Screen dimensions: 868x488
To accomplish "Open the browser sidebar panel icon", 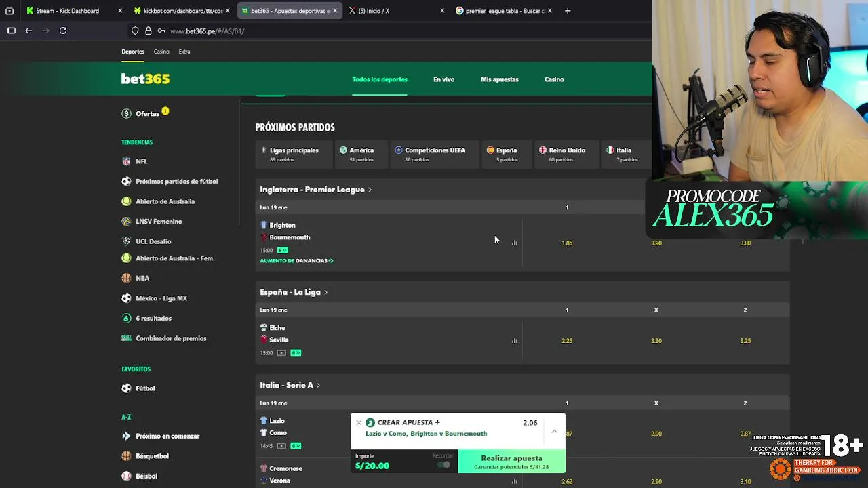I will [x=12, y=30].
